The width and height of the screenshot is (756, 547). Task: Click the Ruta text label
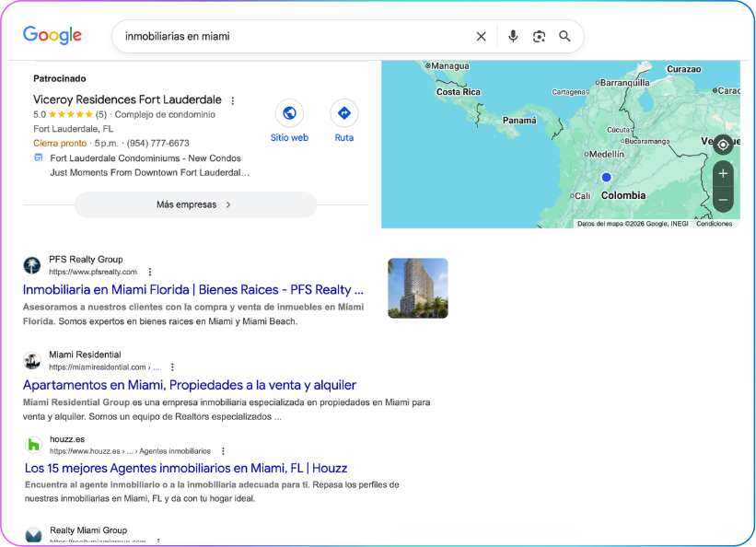tap(343, 137)
